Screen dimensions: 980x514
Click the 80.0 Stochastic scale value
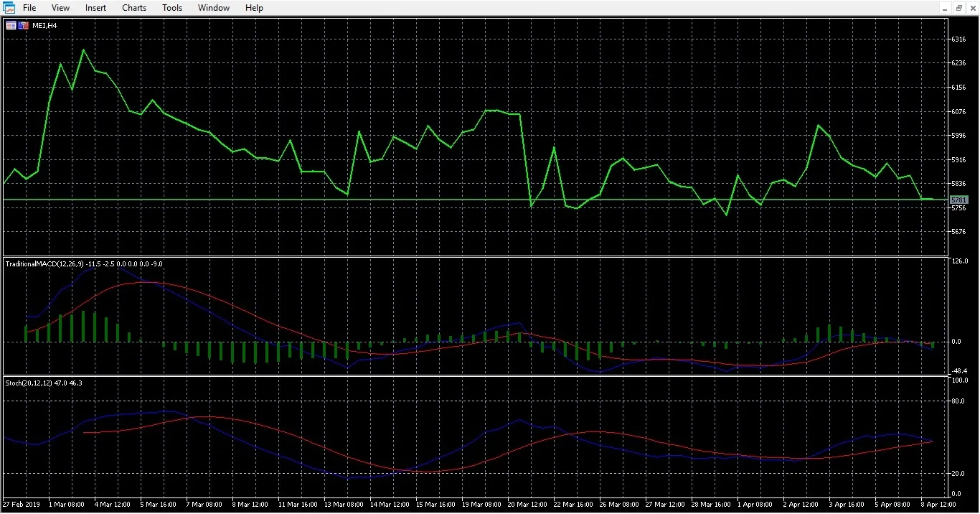point(958,401)
